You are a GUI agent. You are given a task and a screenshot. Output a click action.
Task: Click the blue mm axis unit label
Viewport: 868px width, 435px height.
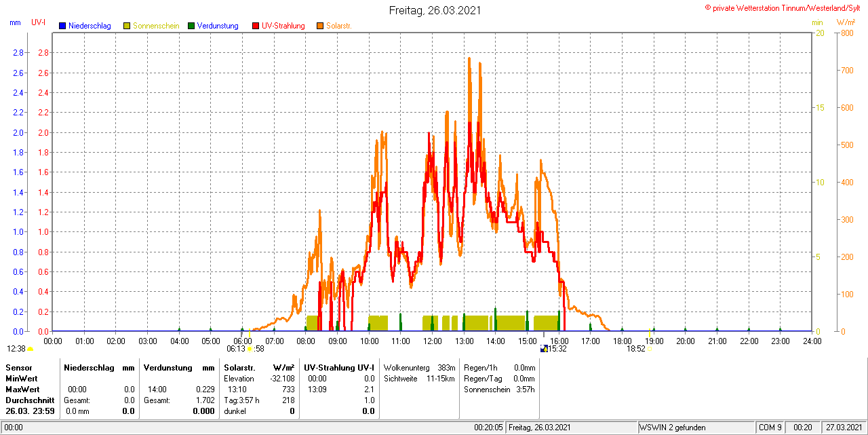pos(16,22)
